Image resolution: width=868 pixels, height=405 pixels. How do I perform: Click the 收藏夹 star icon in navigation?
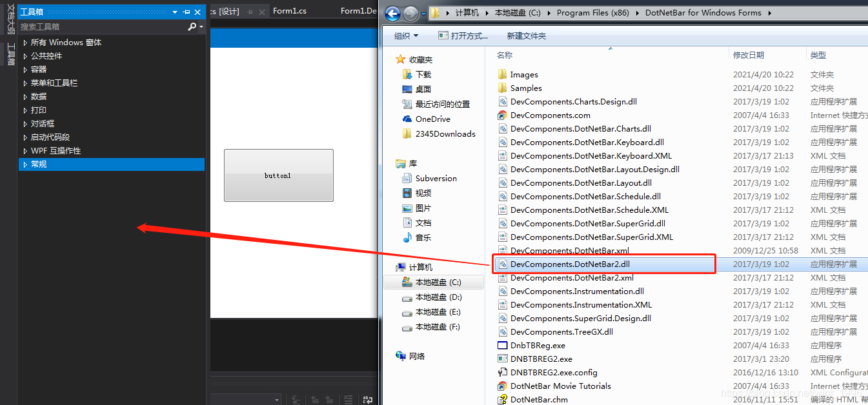pyautogui.click(x=401, y=59)
